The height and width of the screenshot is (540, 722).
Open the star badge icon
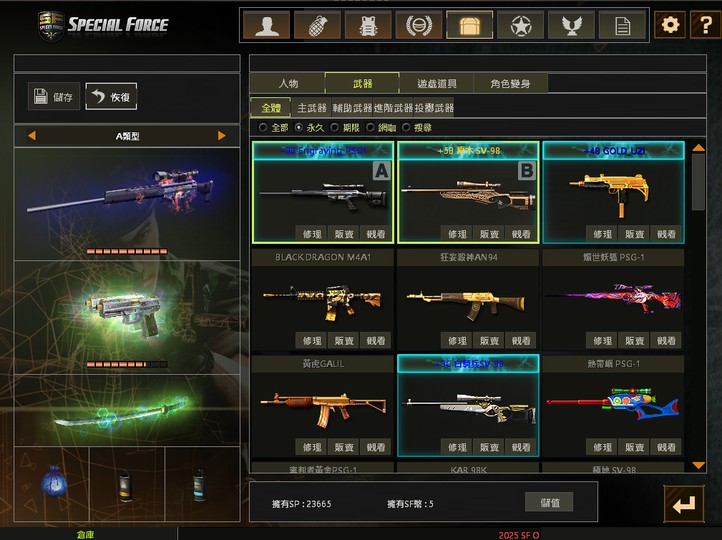(520, 25)
